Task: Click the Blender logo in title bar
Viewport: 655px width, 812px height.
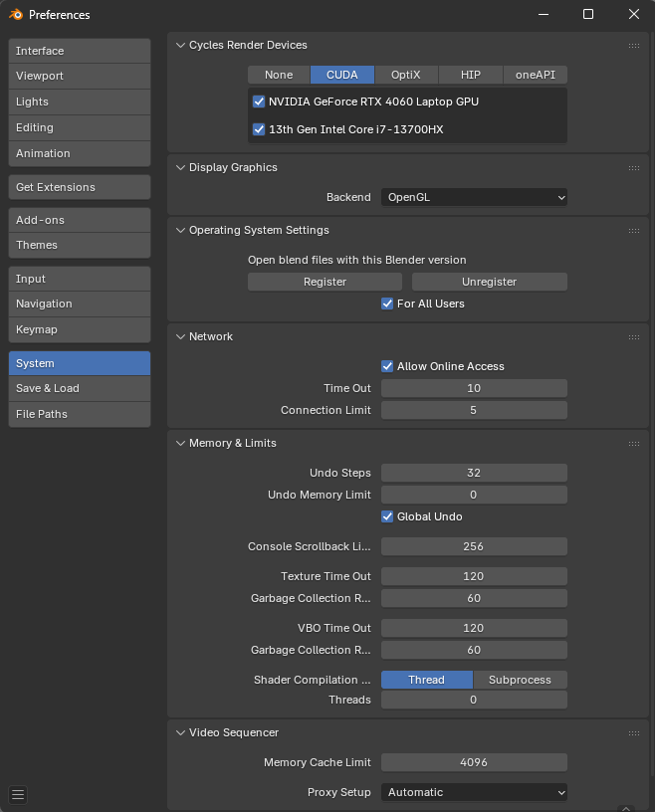Action: (x=16, y=15)
